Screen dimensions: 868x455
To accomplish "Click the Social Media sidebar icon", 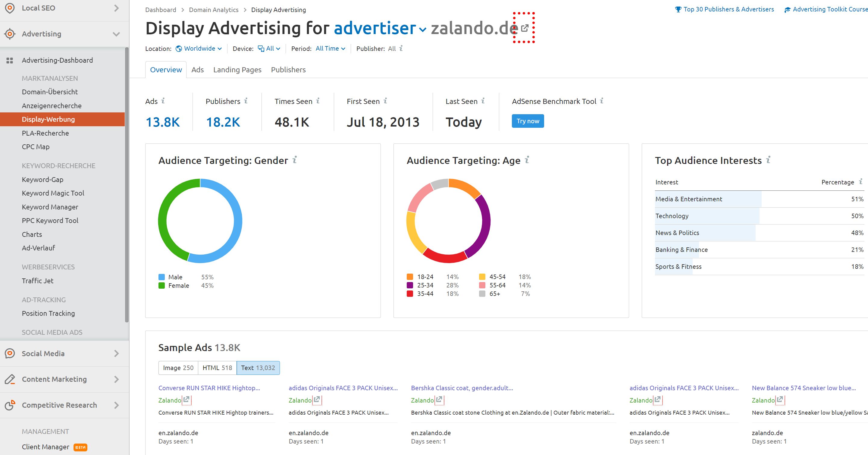I will [10, 353].
